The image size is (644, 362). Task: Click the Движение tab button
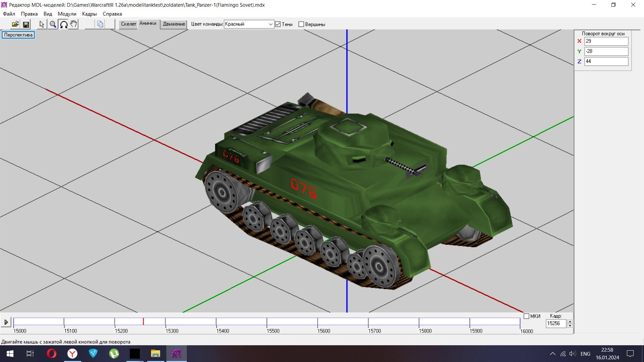click(174, 24)
